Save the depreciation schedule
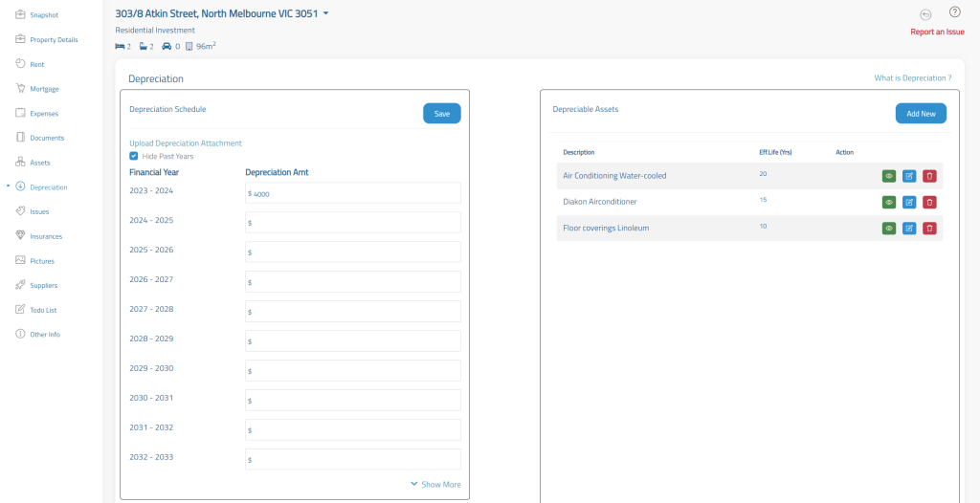Viewport: 980px width, 503px height. pos(441,114)
